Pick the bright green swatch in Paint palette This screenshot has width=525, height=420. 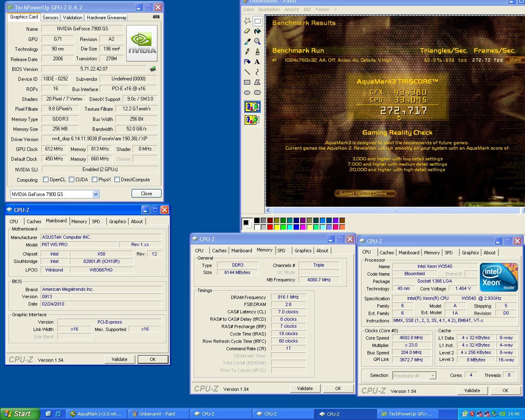[283, 227]
